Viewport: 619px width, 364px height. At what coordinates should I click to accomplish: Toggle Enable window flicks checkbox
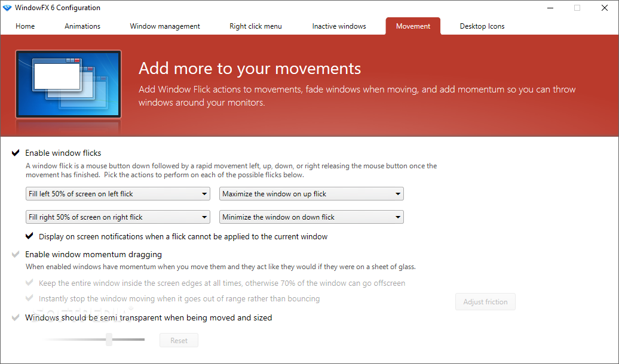pos(16,153)
